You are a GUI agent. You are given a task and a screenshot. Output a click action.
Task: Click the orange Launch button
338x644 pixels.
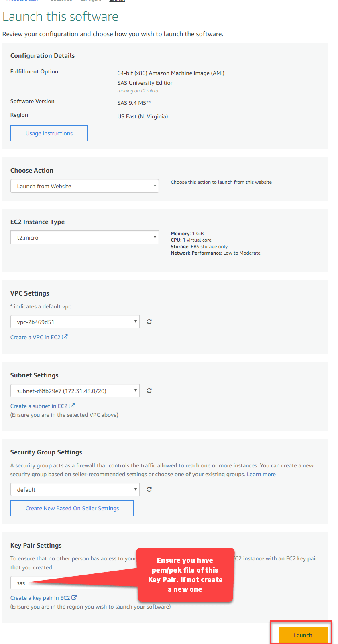coord(303,635)
